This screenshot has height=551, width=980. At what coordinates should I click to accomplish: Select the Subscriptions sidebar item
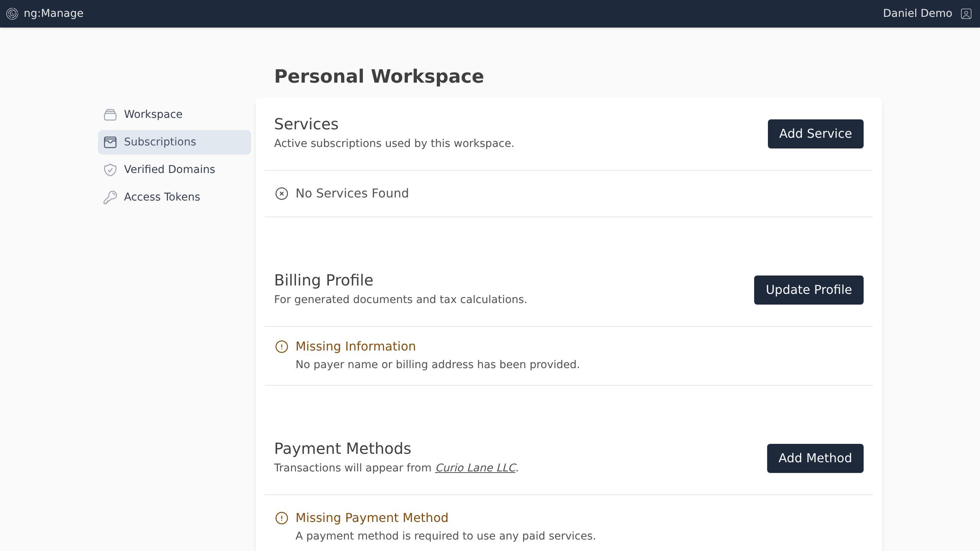point(160,142)
